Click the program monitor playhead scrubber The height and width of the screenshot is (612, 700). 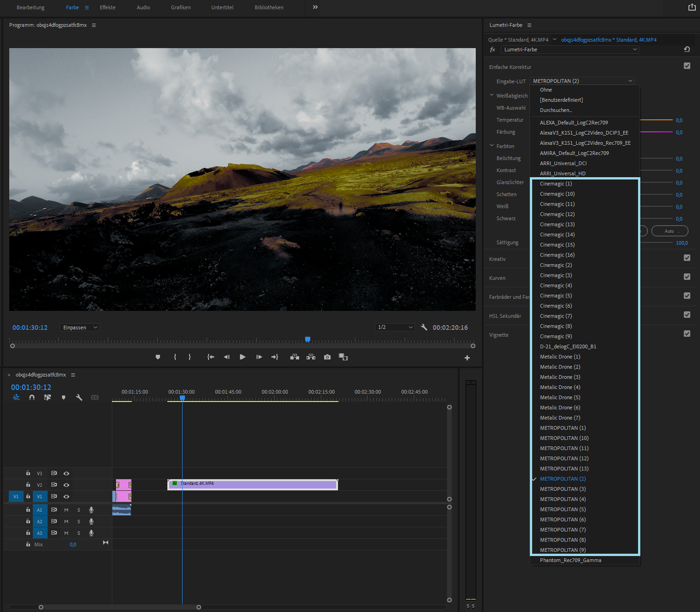click(x=308, y=339)
